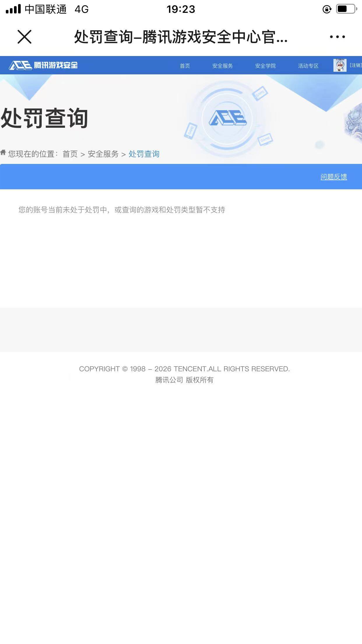Click the 19:23 clock in the status bar
Image resolution: width=362 pixels, height=644 pixels.
181,9
